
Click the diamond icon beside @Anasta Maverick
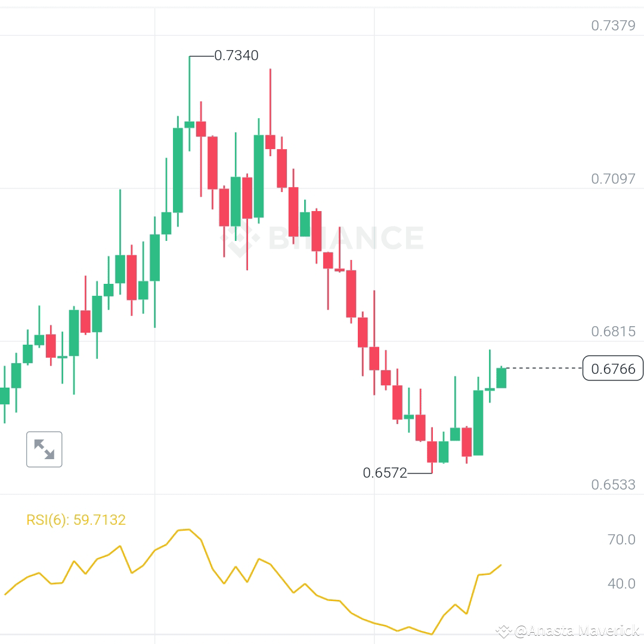click(x=504, y=629)
